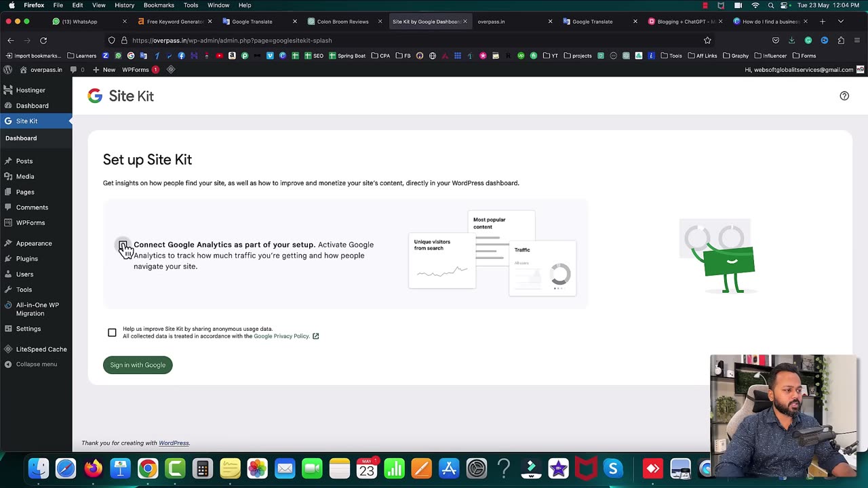The height and width of the screenshot is (488, 868).
Task: Open Settings in WordPress sidebar
Action: point(28,329)
